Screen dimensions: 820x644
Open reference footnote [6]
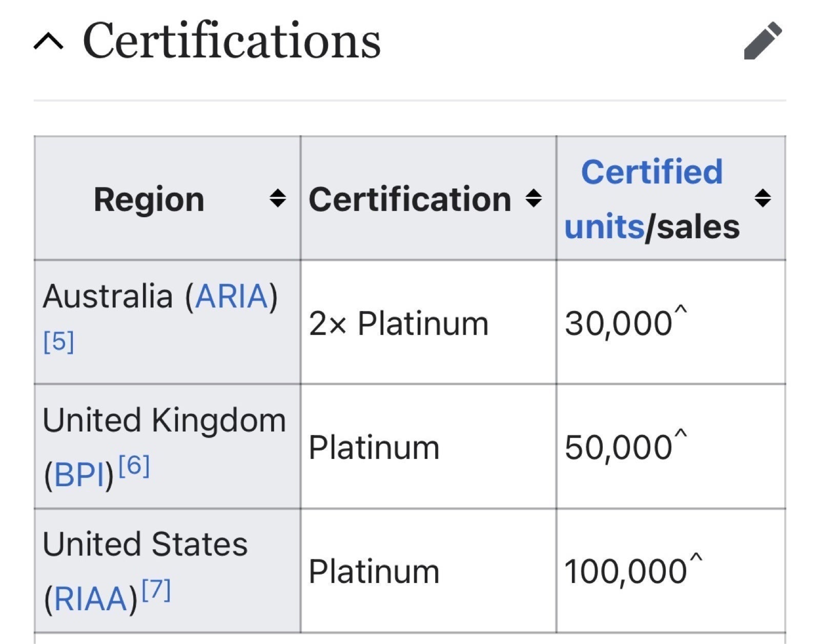click(134, 466)
